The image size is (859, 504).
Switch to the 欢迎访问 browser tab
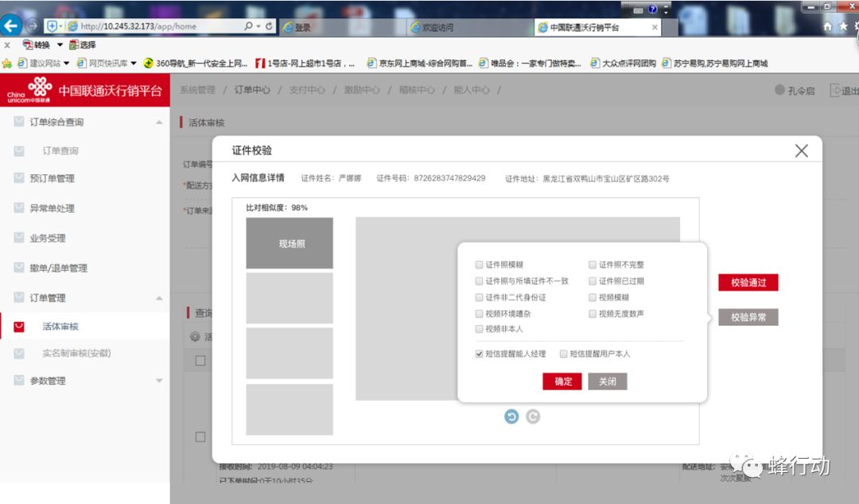(x=436, y=26)
